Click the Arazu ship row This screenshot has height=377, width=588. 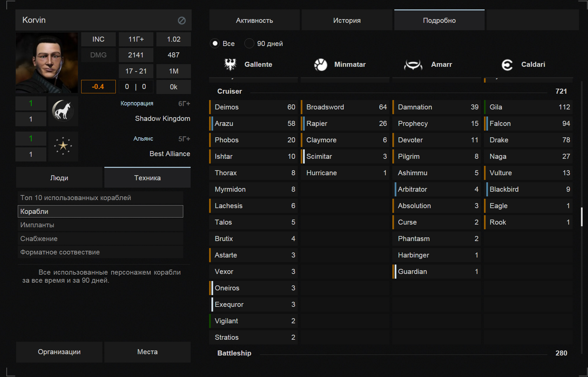tap(253, 124)
